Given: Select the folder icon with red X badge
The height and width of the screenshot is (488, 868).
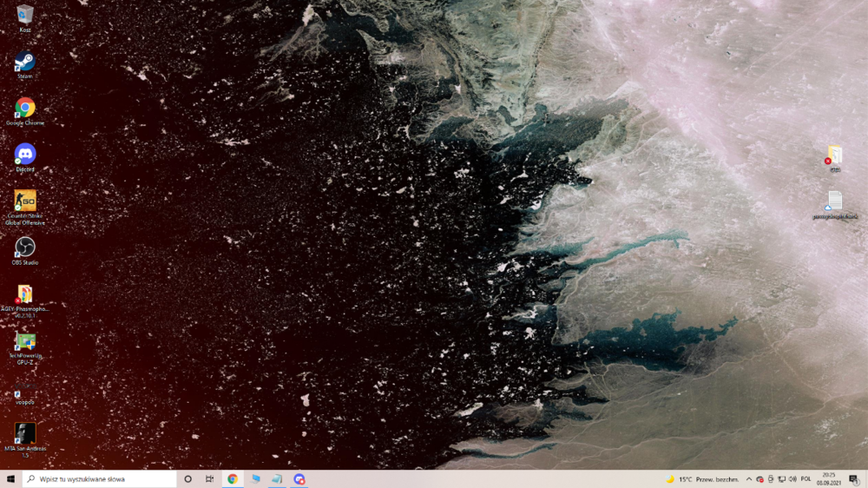Looking at the screenshot, I should click(x=834, y=158).
